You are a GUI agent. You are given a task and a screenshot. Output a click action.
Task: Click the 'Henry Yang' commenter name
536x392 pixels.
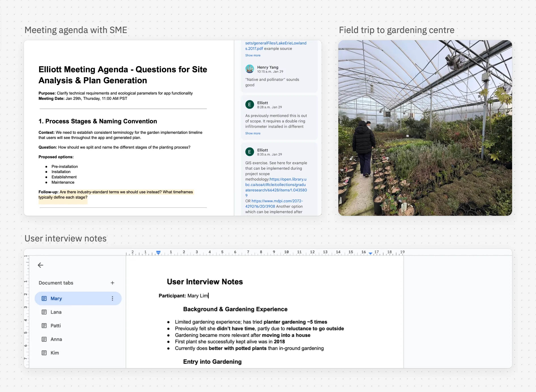tap(268, 67)
